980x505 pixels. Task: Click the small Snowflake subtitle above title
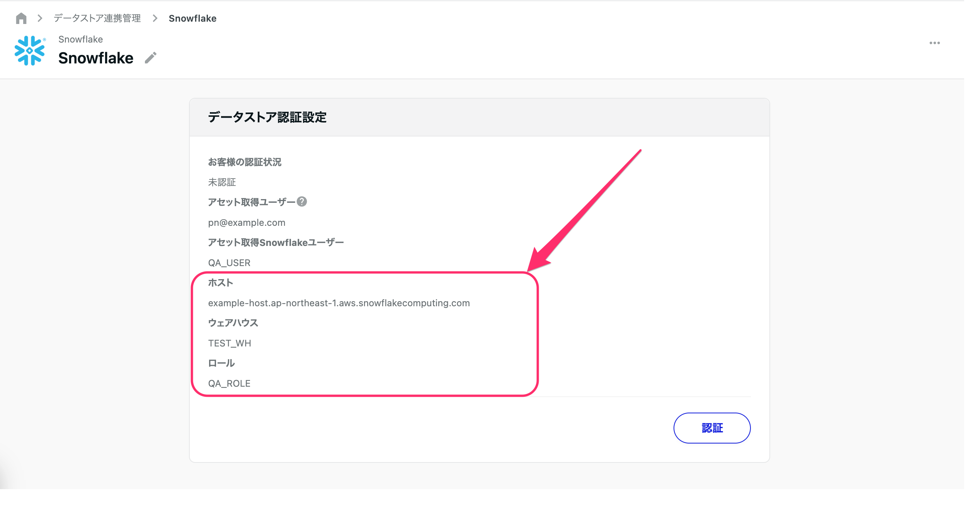pos(80,39)
